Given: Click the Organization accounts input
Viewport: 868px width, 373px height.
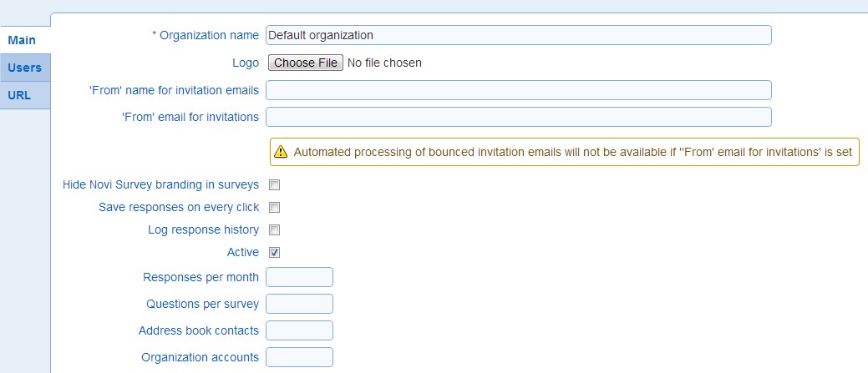Looking at the screenshot, I should (299, 357).
